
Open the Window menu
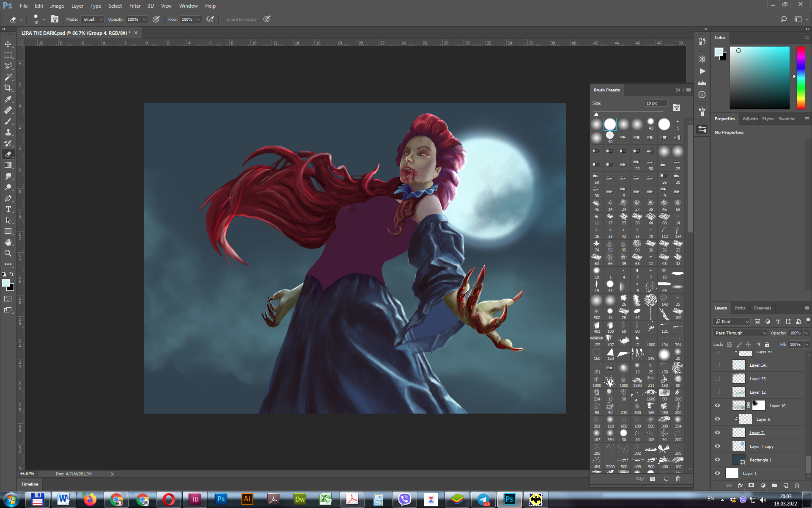click(188, 6)
